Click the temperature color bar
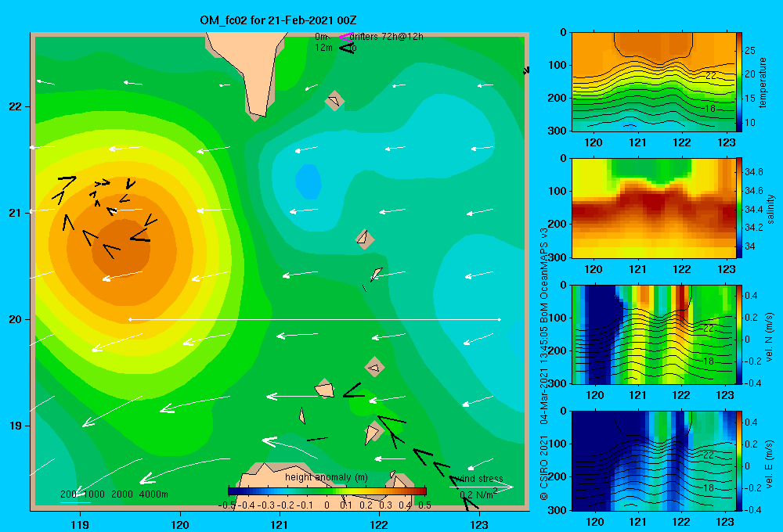This screenshot has width=783, height=532. [739, 82]
